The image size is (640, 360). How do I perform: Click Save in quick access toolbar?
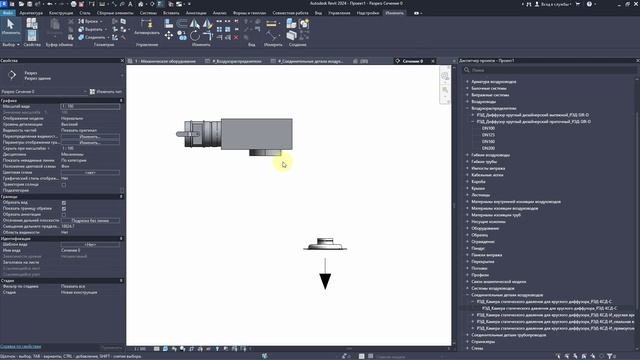click(x=29, y=4)
